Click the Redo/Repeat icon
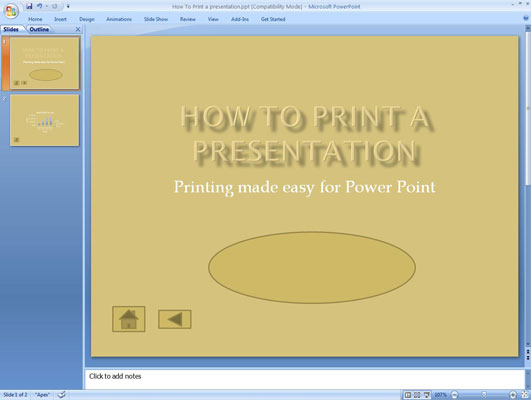 tap(54, 6)
